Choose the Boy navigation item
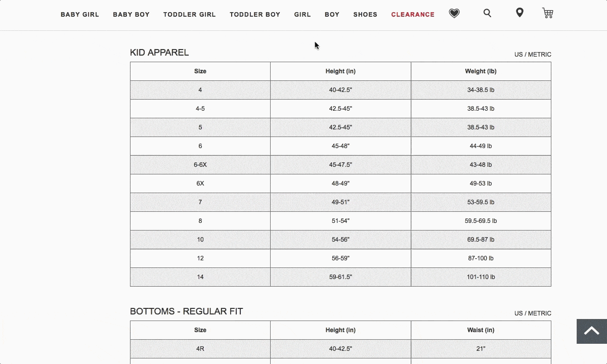 pos(332,15)
